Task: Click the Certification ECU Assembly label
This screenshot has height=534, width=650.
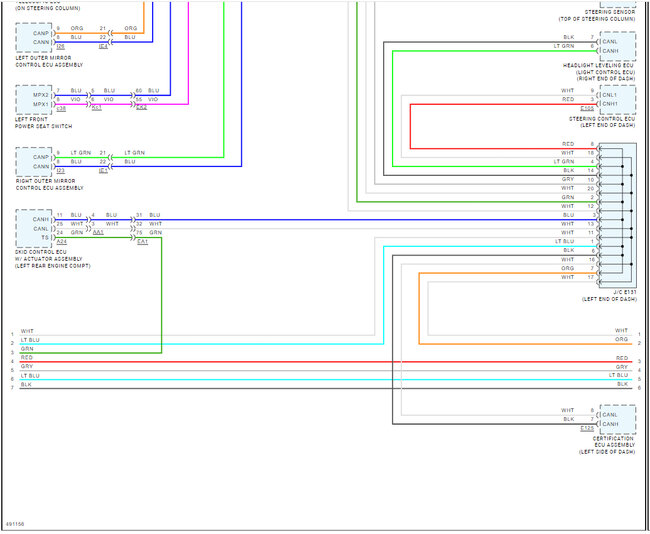Action: tap(607, 445)
